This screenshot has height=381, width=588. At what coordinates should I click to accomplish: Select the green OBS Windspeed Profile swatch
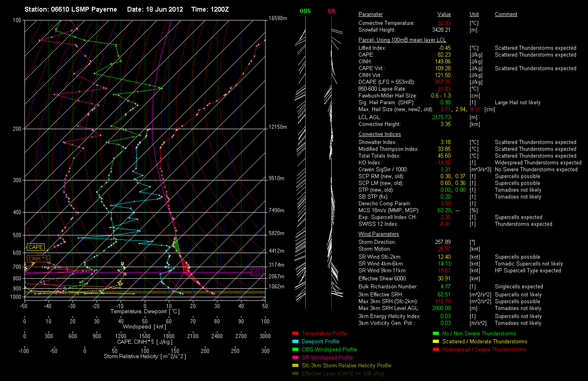click(295, 349)
